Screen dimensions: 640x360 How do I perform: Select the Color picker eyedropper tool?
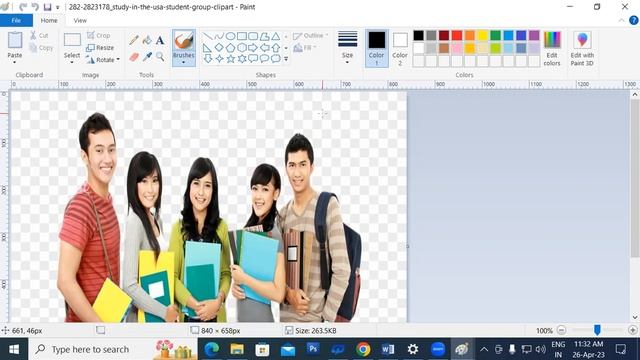click(147, 57)
